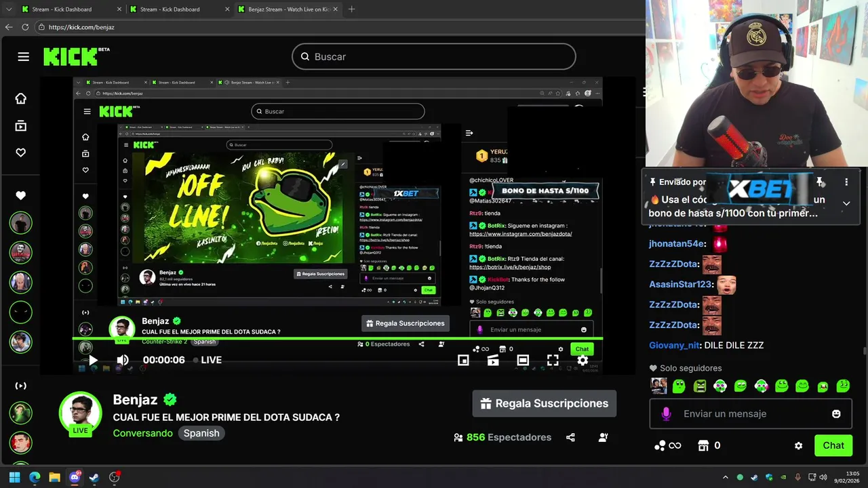This screenshot has width=868, height=488.
Task: Open emoji picker smiley in chat input
Action: 836,414
